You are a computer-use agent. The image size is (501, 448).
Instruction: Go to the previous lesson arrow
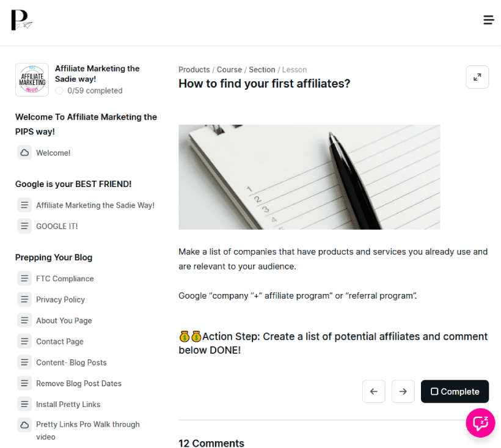pyautogui.click(x=373, y=391)
